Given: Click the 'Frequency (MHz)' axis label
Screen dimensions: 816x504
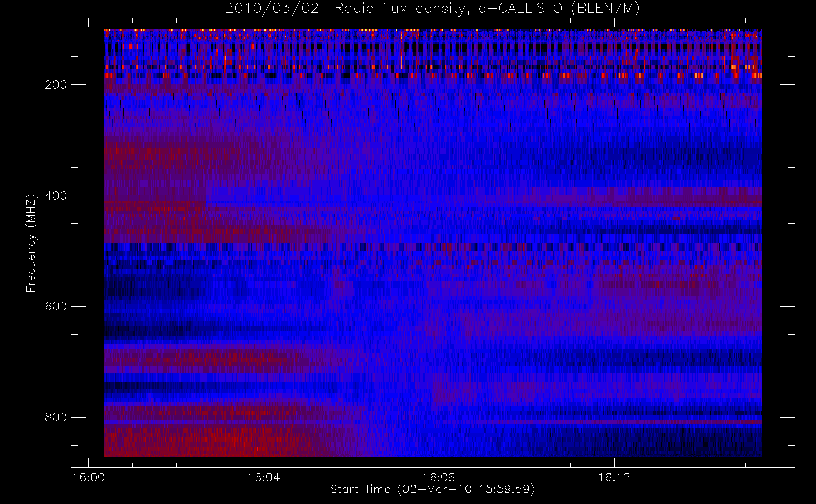Looking at the screenshot, I should 31,243.
